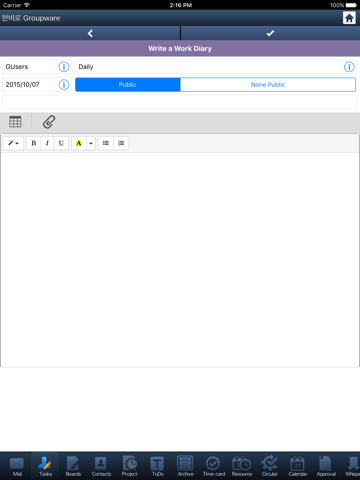Tap the Home icon in header
Screen dimensions: 360x480
[x=349, y=18]
